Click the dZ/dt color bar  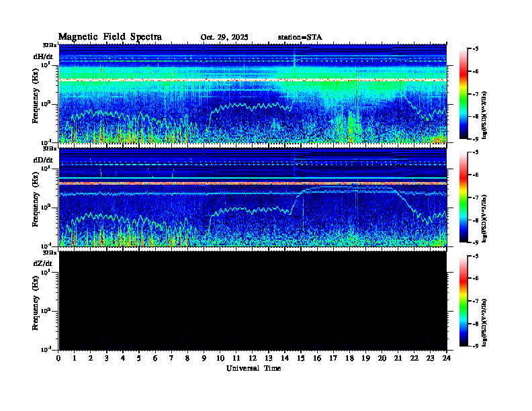point(463,301)
